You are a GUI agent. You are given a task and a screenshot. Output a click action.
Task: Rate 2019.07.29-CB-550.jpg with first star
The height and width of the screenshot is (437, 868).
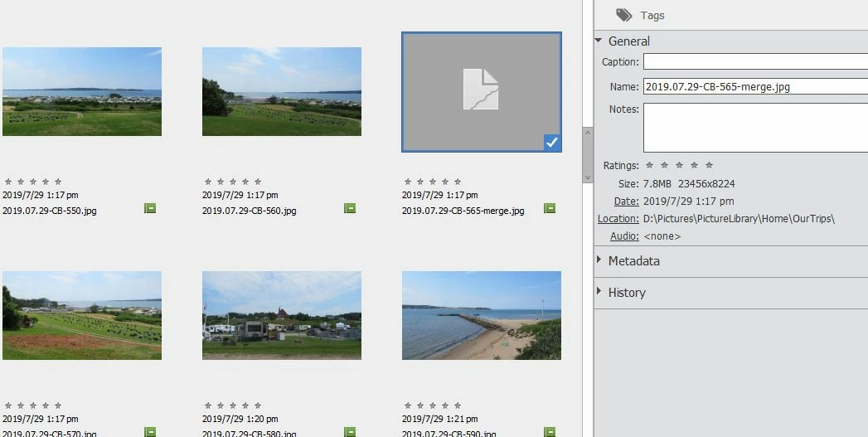click(x=7, y=182)
